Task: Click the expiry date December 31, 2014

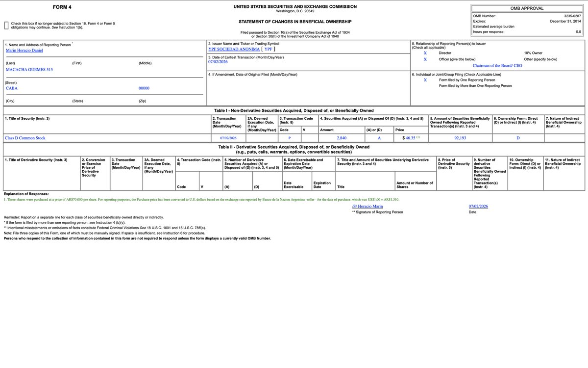Action: tap(565, 22)
